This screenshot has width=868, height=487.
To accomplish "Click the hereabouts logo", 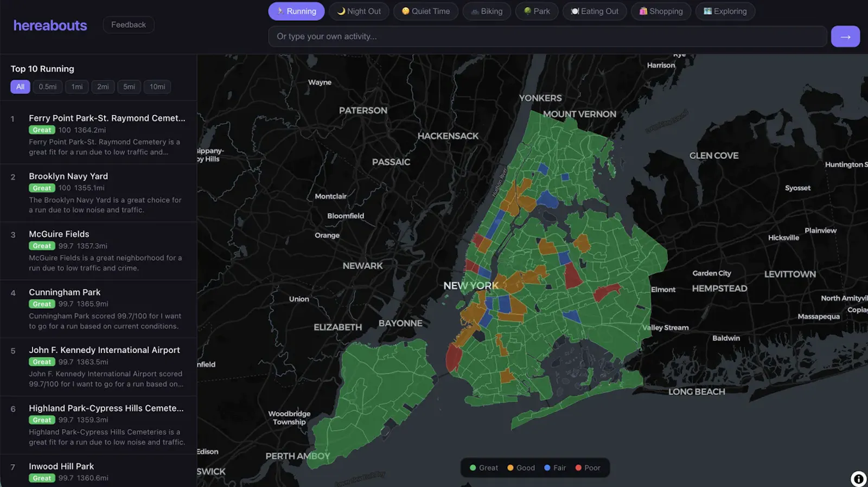I will click(50, 25).
